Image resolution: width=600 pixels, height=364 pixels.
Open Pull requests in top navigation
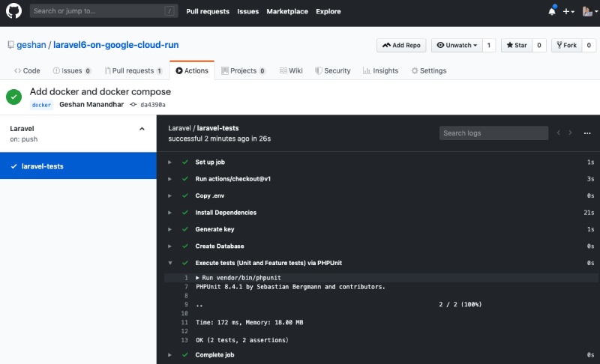[208, 11]
